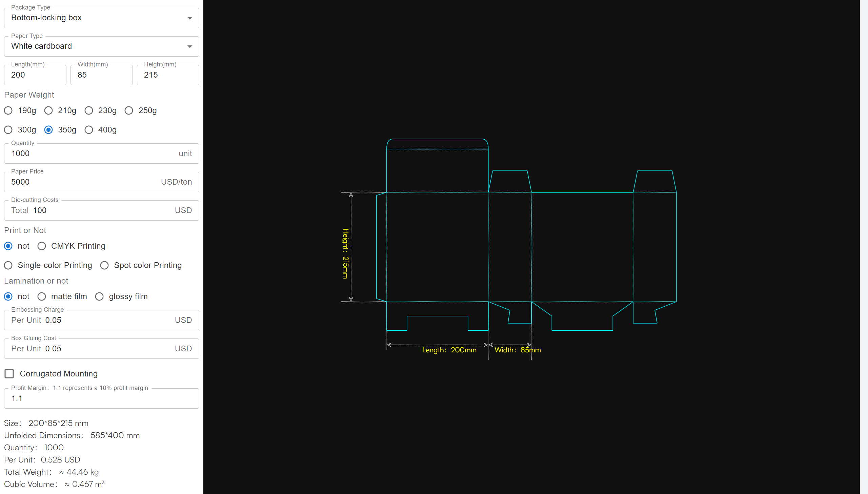Click the Profit Margin input field
The image size is (868, 494).
101,399
